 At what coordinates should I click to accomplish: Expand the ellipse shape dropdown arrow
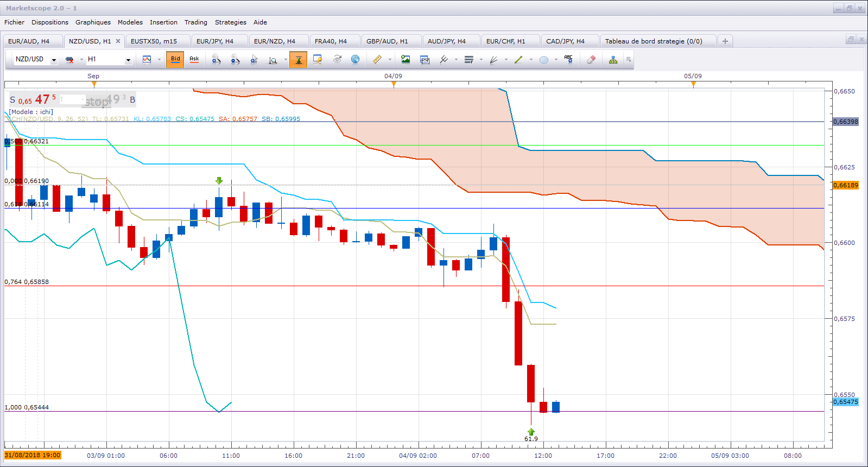tap(556, 60)
